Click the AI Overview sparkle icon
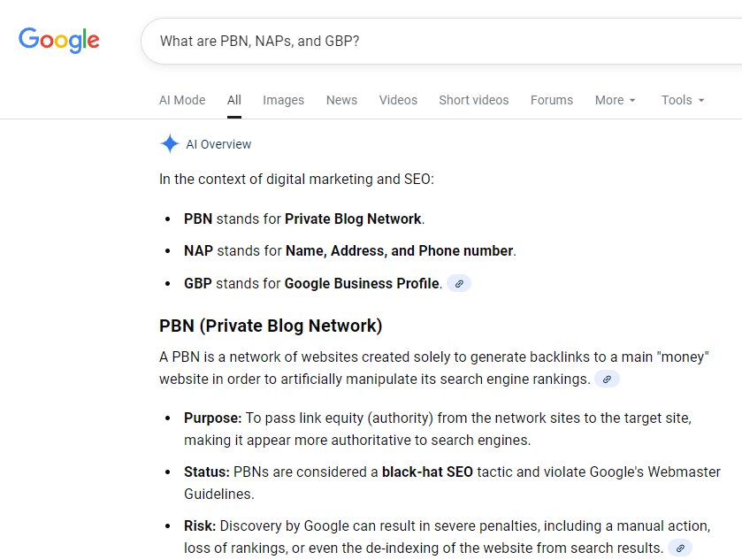Screen dimensions: 742x560 click(x=170, y=143)
